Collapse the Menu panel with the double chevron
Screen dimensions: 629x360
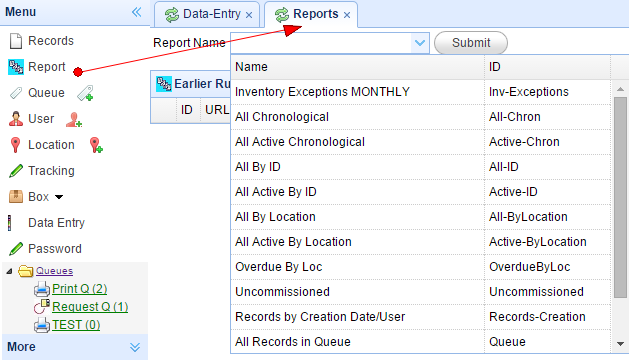(x=137, y=12)
